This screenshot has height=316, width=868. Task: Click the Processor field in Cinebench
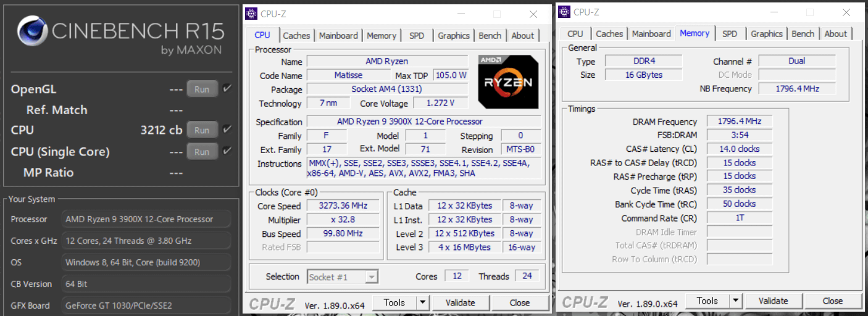(146, 219)
